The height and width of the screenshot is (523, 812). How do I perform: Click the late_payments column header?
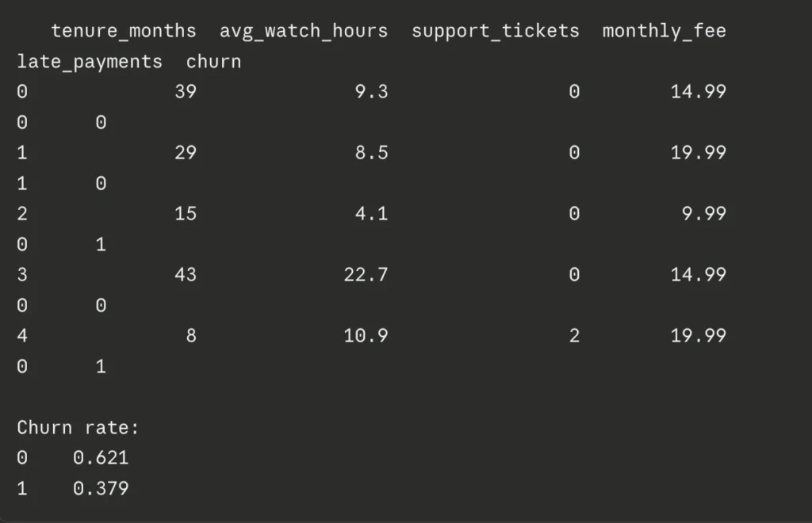pyautogui.click(x=90, y=62)
